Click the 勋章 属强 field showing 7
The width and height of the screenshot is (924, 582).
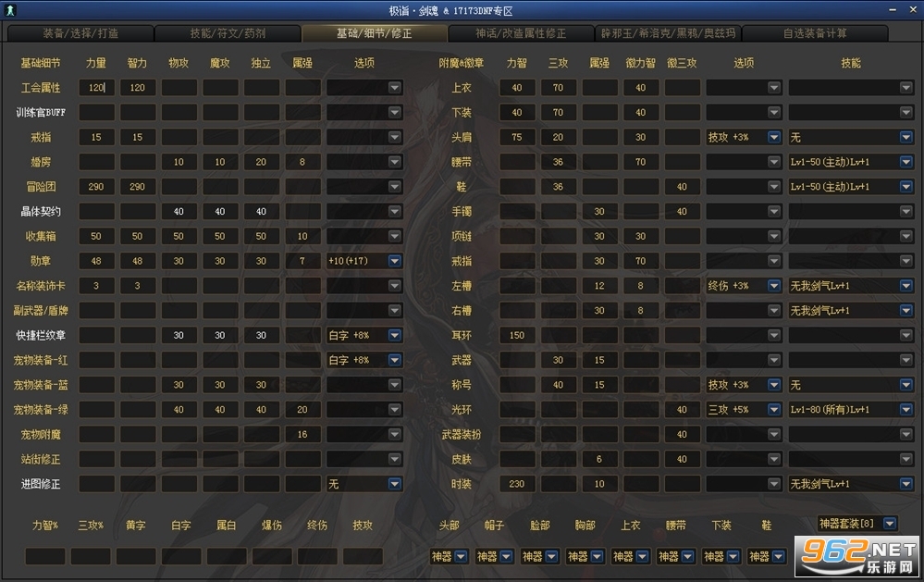302,261
